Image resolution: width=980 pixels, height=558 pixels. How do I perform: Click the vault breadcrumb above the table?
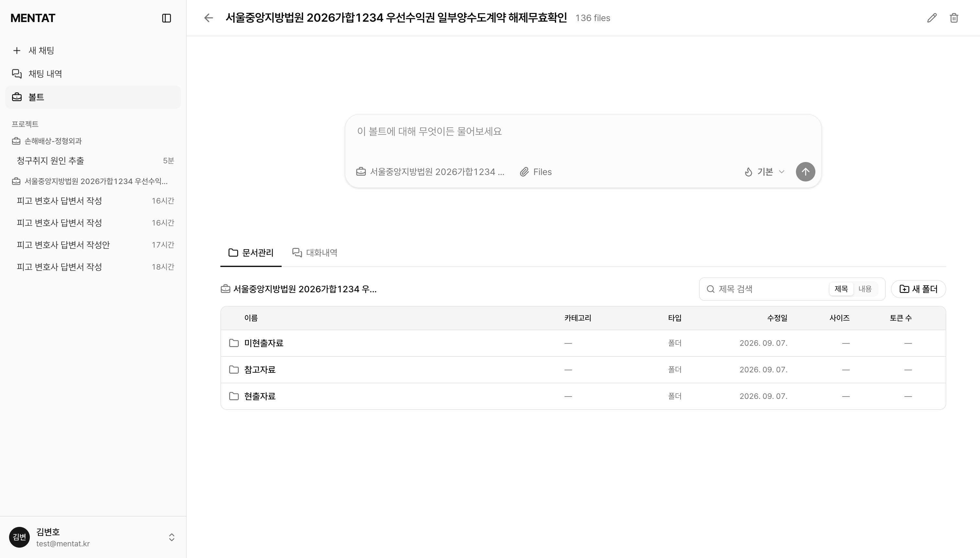298,289
